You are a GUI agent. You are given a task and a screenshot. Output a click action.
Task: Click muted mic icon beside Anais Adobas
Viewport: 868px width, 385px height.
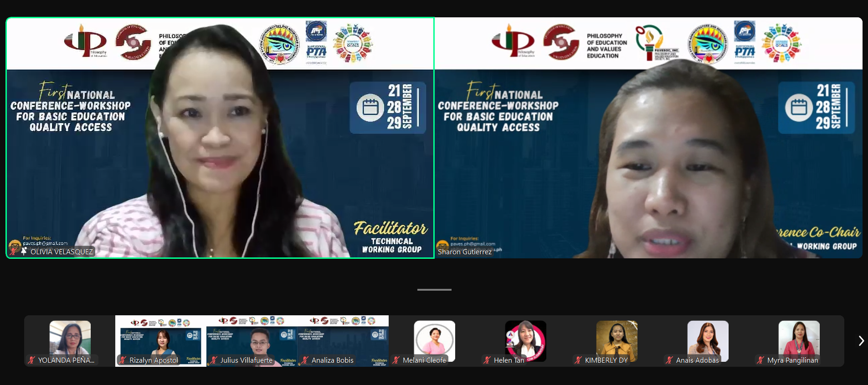click(669, 360)
